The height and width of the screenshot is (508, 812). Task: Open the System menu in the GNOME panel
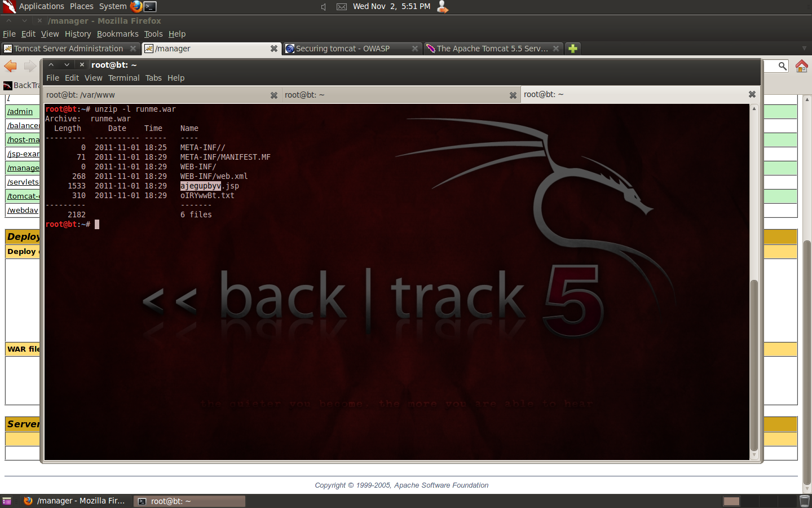click(112, 6)
